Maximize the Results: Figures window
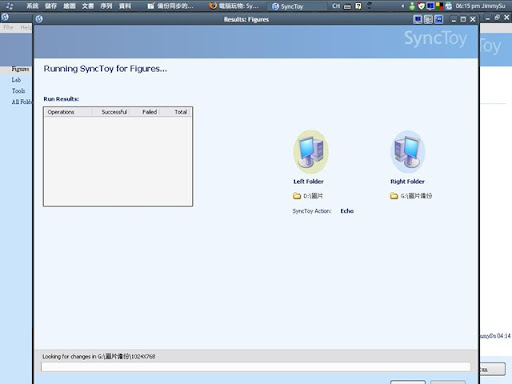 463,19
